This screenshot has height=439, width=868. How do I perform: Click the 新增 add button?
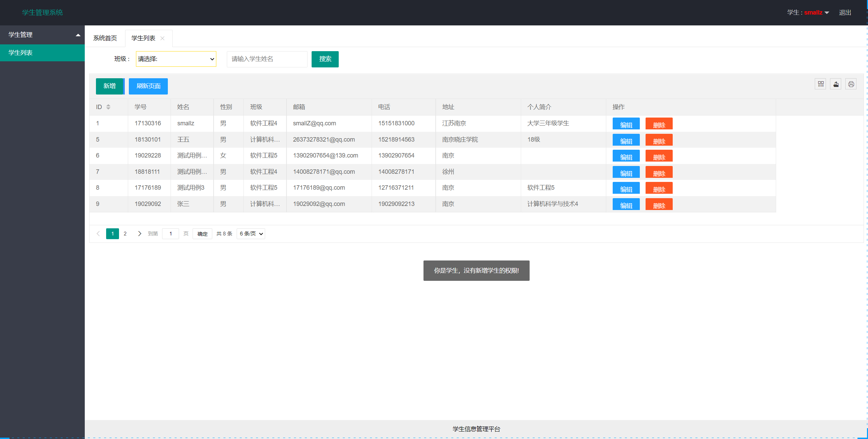(110, 86)
